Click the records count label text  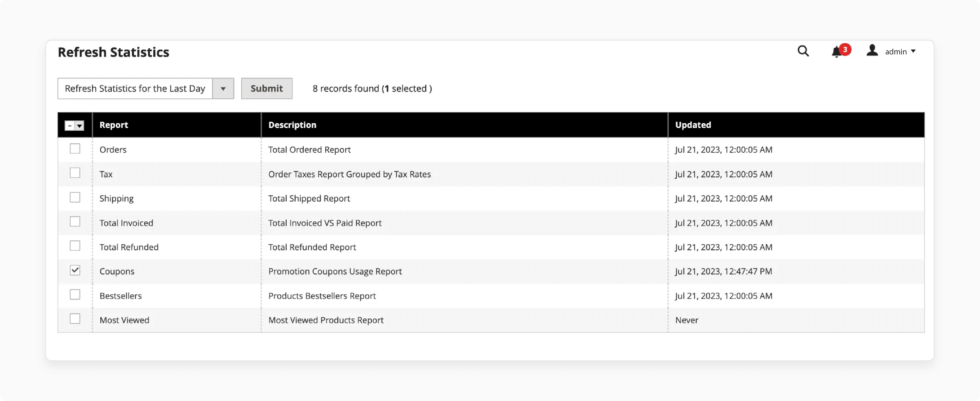pyautogui.click(x=372, y=88)
